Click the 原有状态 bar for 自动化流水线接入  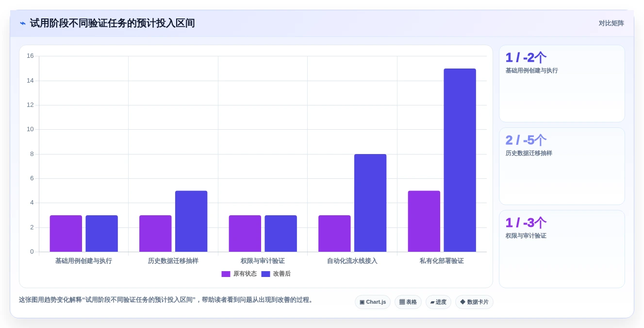(334, 234)
